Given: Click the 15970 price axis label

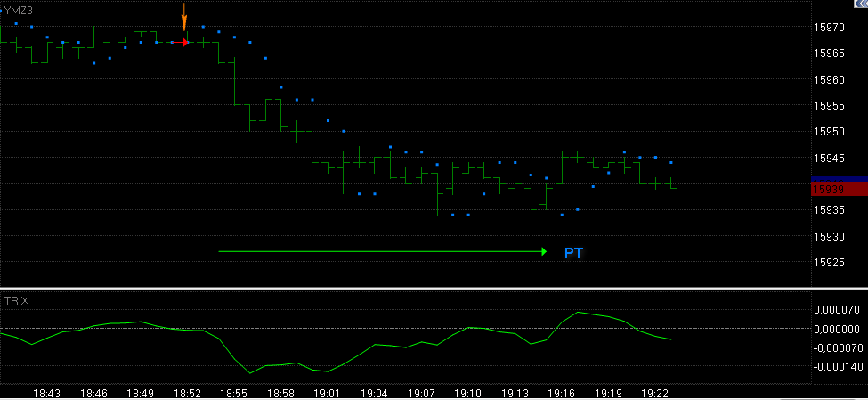Looking at the screenshot, I should coord(828,27).
